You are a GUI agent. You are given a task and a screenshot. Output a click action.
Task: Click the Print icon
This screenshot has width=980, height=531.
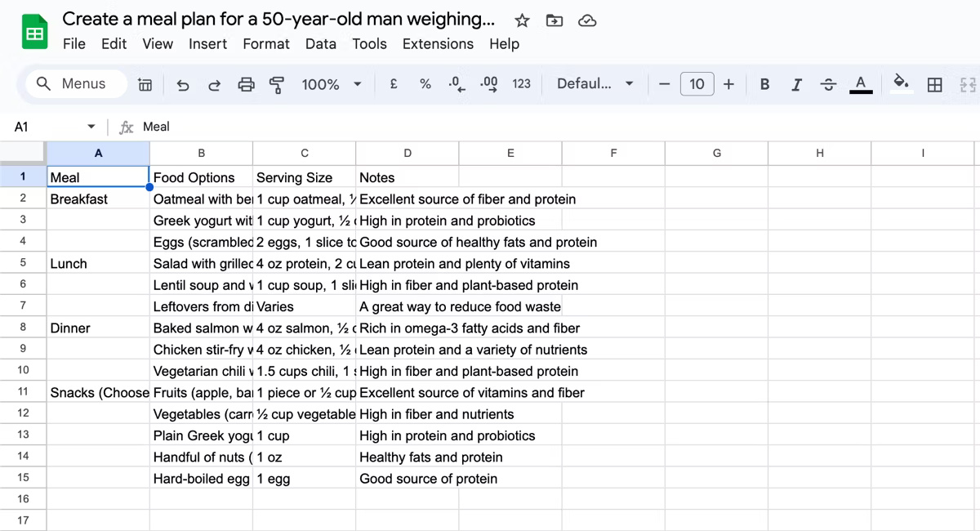click(x=246, y=83)
